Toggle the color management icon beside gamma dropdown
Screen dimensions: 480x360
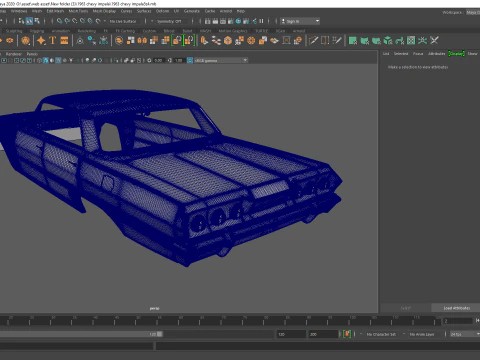pyautogui.click(x=190, y=60)
